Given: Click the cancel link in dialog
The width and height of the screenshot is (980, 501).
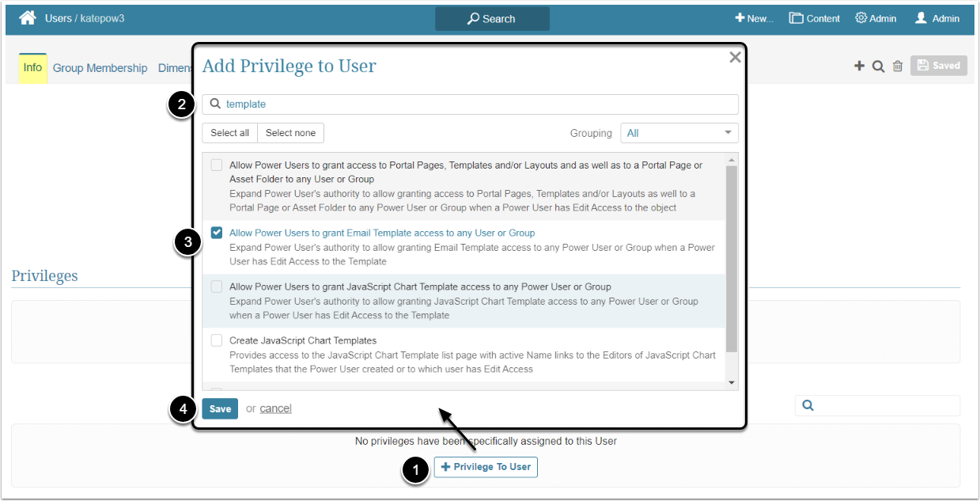Looking at the screenshot, I should (275, 408).
